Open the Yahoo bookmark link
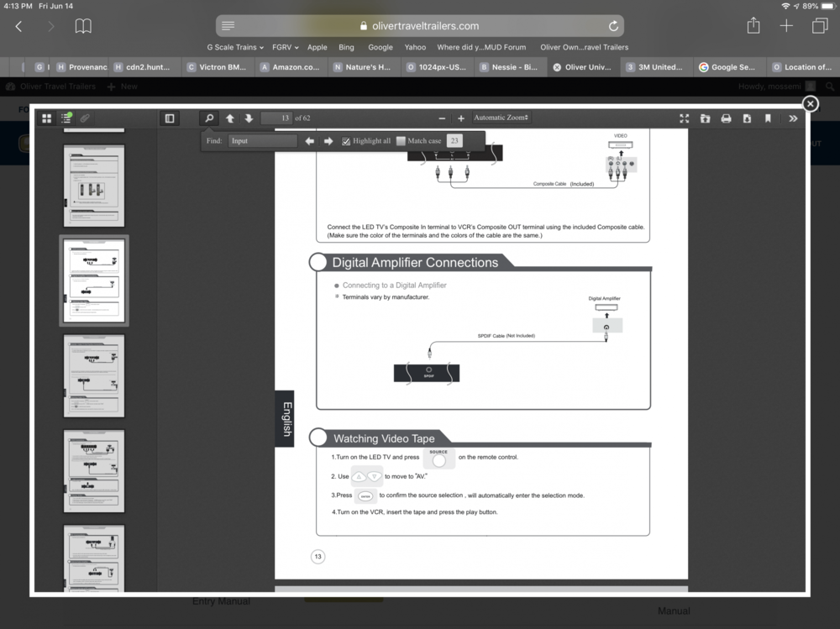This screenshot has width=840, height=629. click(x=415, y=47)
